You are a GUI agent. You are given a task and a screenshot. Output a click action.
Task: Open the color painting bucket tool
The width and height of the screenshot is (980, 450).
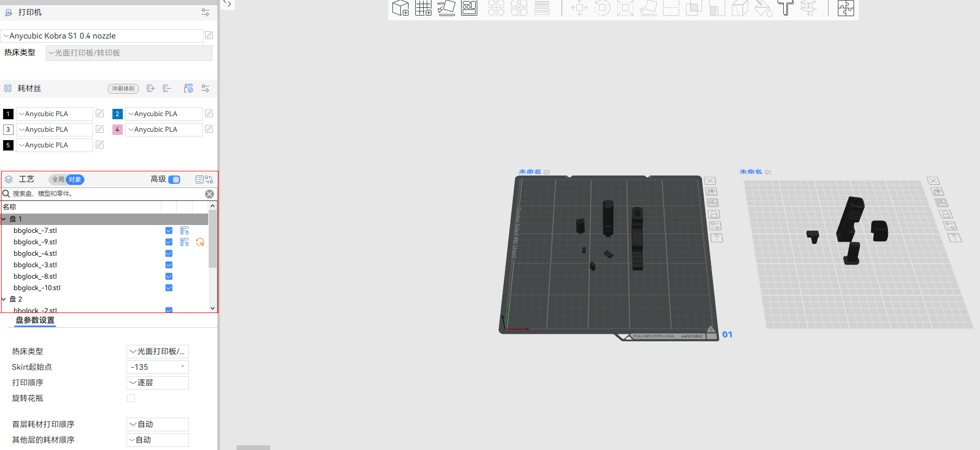pos(762,8)
